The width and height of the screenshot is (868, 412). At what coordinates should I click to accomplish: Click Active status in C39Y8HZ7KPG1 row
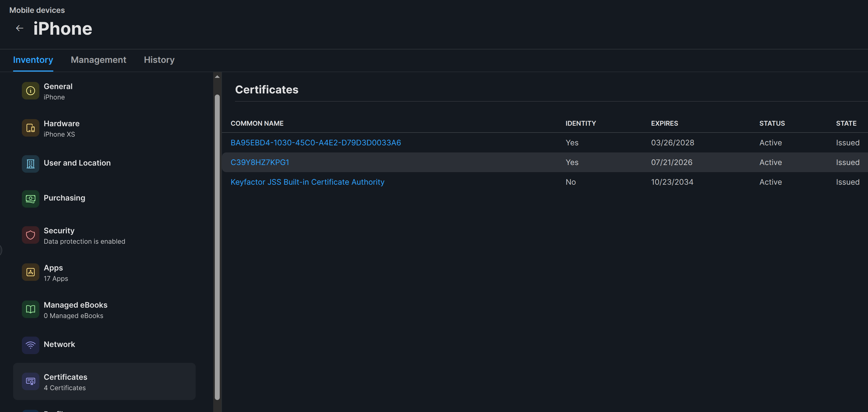click(x=771, y=162)
